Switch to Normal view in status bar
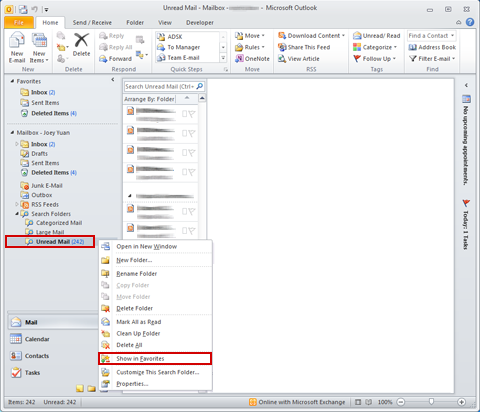The width and height of the screenshot is (480, 412). coord(358,402)
